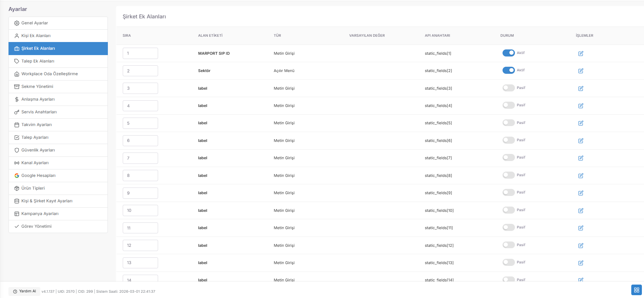The height and width of the screenshot is (298, 644).
Task: Click order input showing 1
Action: pos(140,53)
